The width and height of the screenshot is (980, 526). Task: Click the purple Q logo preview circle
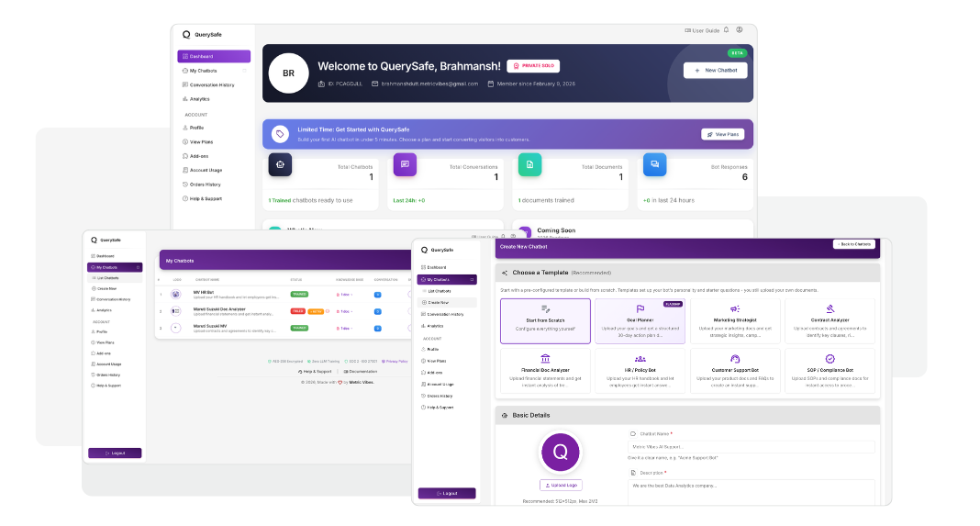click(x=561, y=453)
